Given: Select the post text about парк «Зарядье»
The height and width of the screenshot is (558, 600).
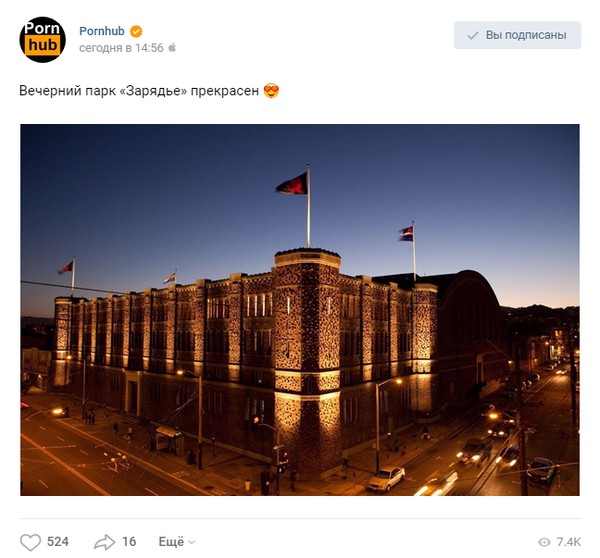Looking at the screenshot, I should coord(139,91).
